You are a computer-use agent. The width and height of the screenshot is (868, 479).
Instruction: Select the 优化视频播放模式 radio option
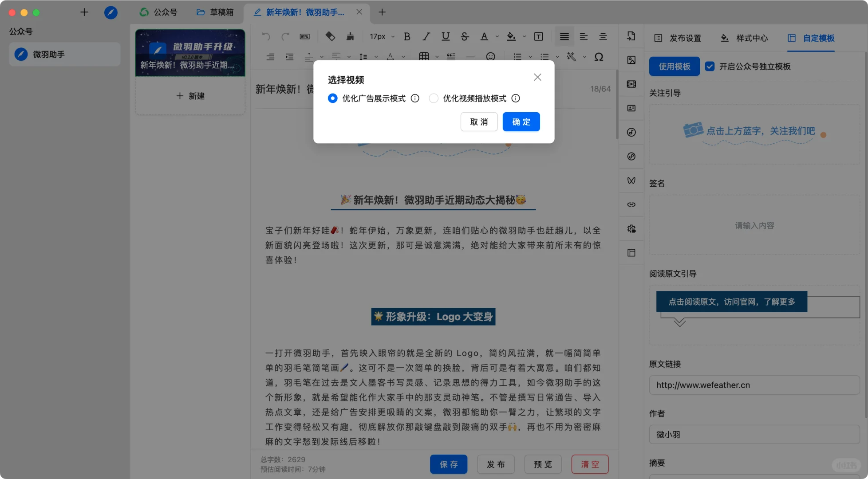pyautogui.click(x=434, y=98)
